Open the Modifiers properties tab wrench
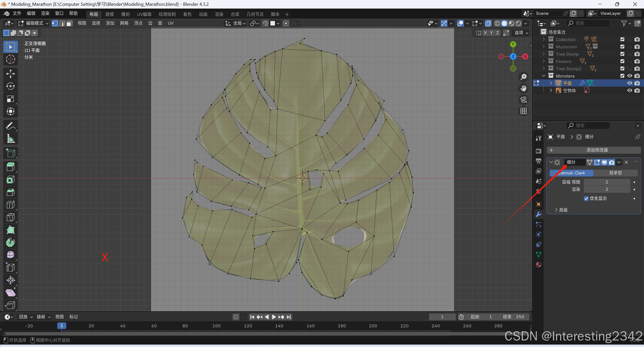The height and width of the screenshot is (347, 644). coord(539,214)
